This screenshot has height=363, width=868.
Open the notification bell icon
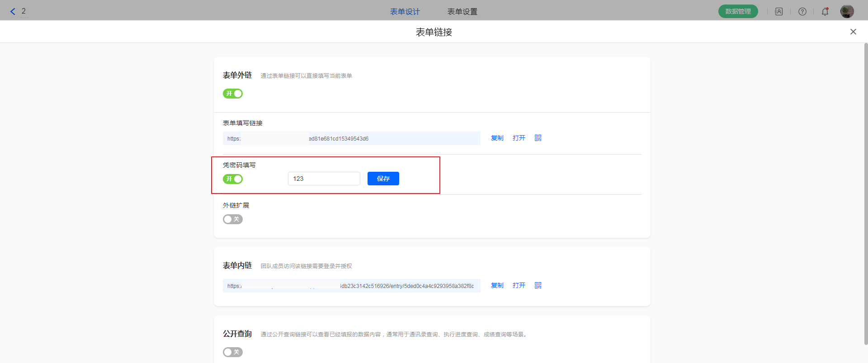825,12
